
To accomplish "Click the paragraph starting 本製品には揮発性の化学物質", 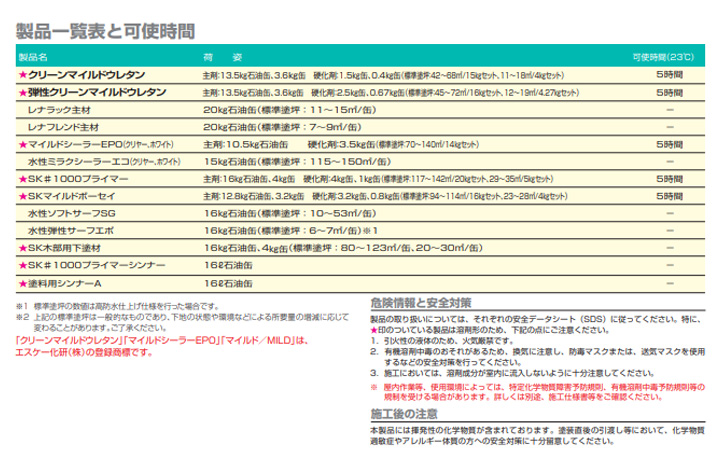I will [538, 436].
